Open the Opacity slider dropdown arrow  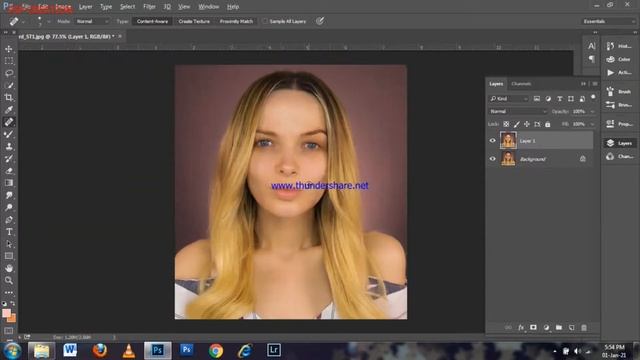[592, 111]
